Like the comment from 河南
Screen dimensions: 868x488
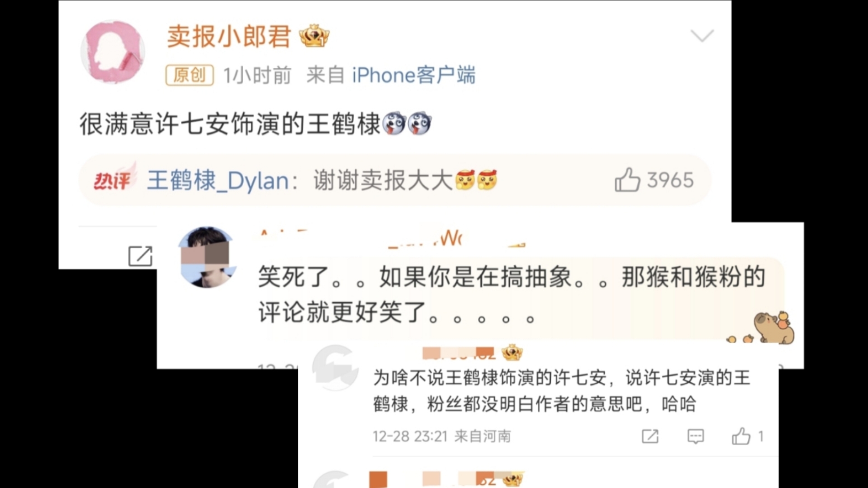tap(741, 436)
